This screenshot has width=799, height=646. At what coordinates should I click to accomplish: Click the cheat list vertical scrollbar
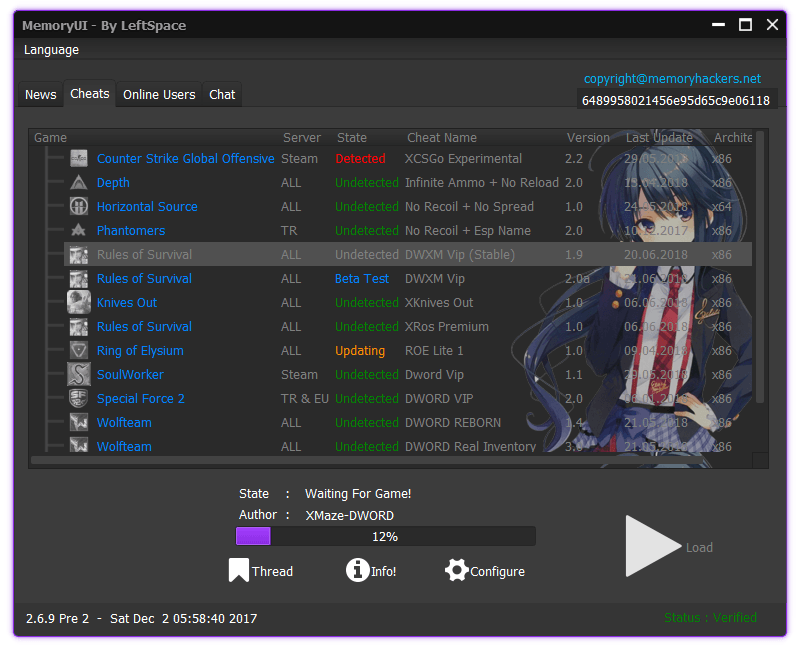point(760,266)
